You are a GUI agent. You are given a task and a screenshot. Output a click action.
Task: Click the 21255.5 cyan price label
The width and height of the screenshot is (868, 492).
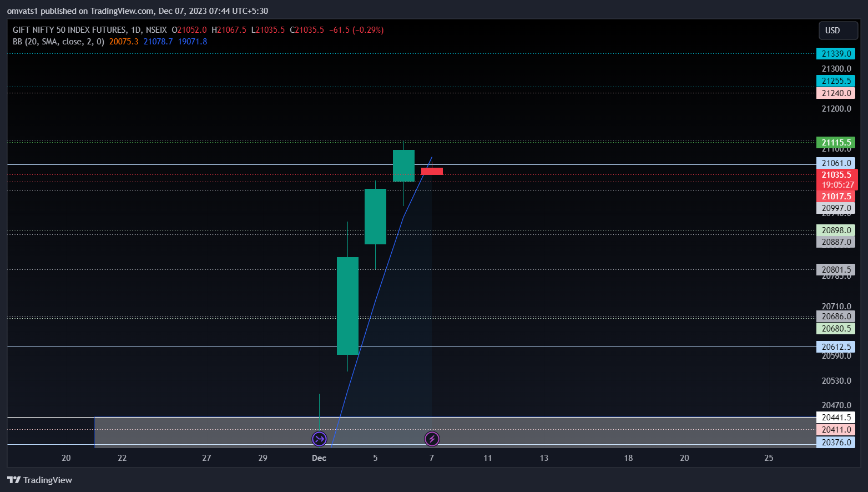(836, 81)
